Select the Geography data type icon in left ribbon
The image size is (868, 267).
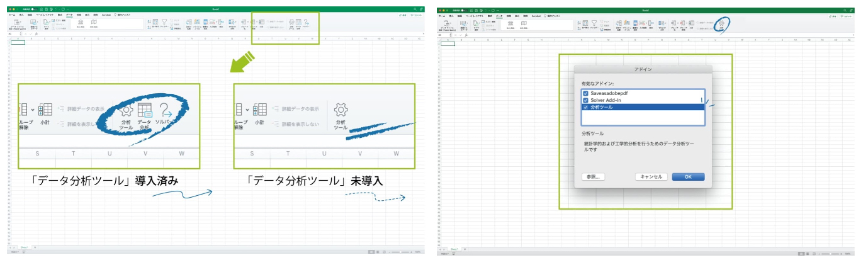[x=94, y=22]
